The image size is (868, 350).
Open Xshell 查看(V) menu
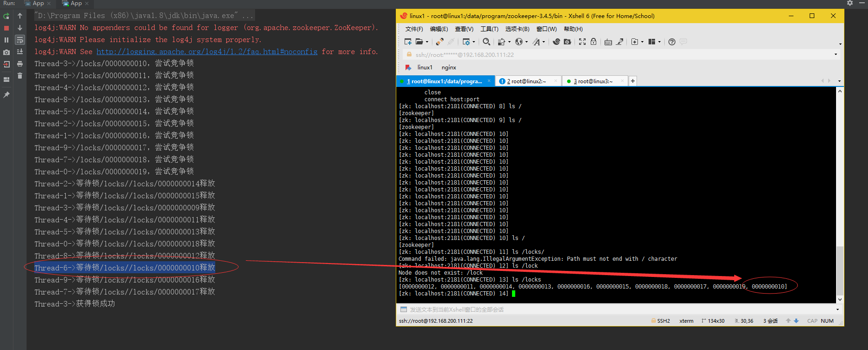coord(464,29)
